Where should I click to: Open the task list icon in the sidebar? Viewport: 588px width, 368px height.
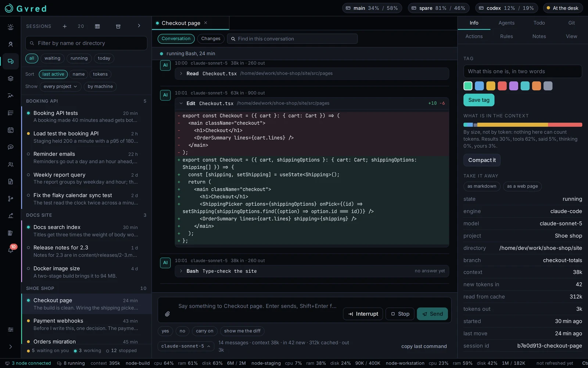coord(11,113)
